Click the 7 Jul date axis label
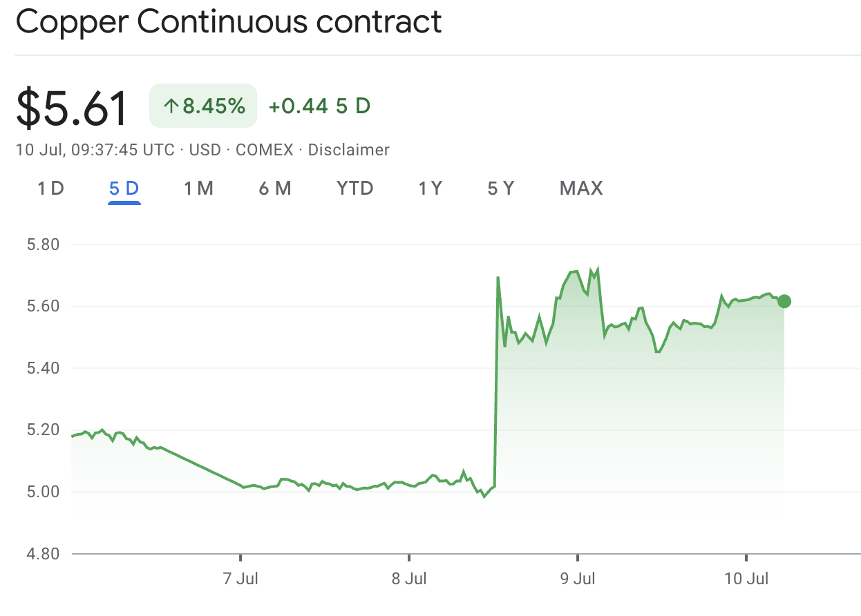 pyautogui.click(x=240, y=579)
